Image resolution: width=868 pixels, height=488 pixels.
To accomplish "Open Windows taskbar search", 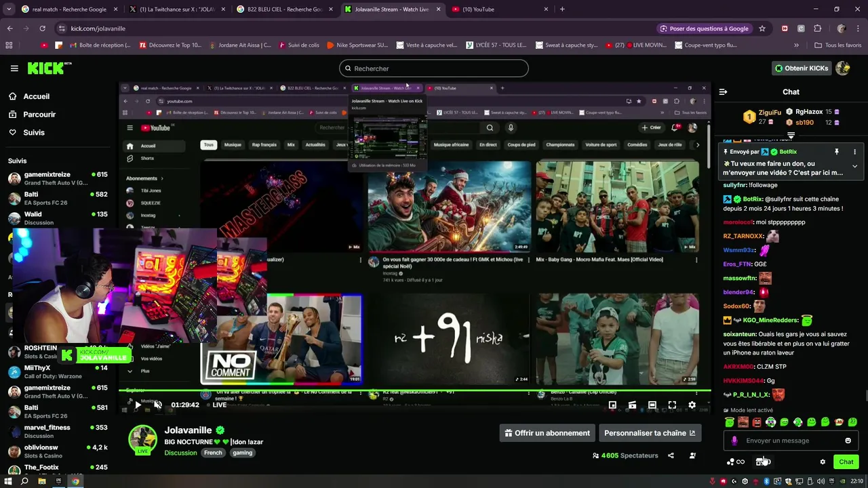I will click(24, 481).
